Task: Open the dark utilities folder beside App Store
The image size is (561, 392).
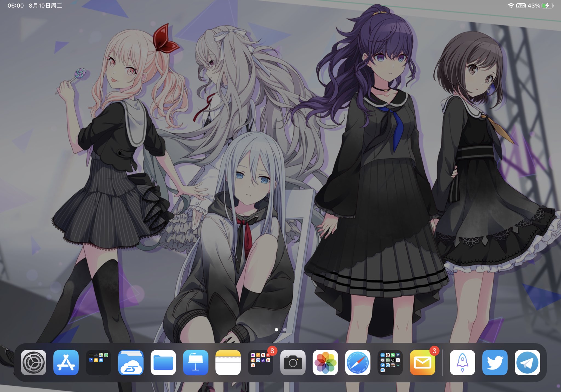Action: [x=98, y=362]
